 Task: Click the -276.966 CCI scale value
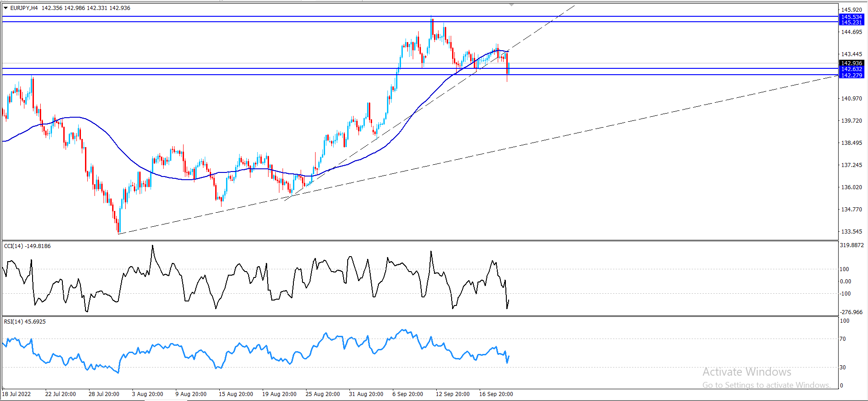tap(851, 312)
